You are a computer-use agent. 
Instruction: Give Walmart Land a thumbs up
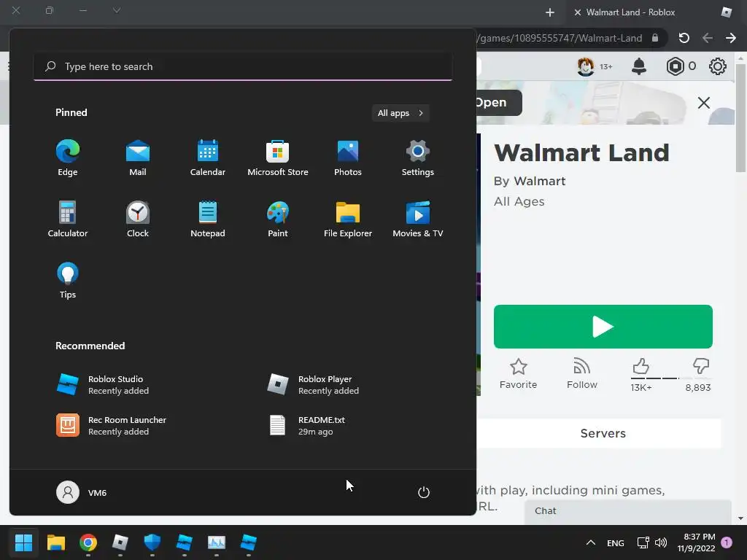(640, 367)
